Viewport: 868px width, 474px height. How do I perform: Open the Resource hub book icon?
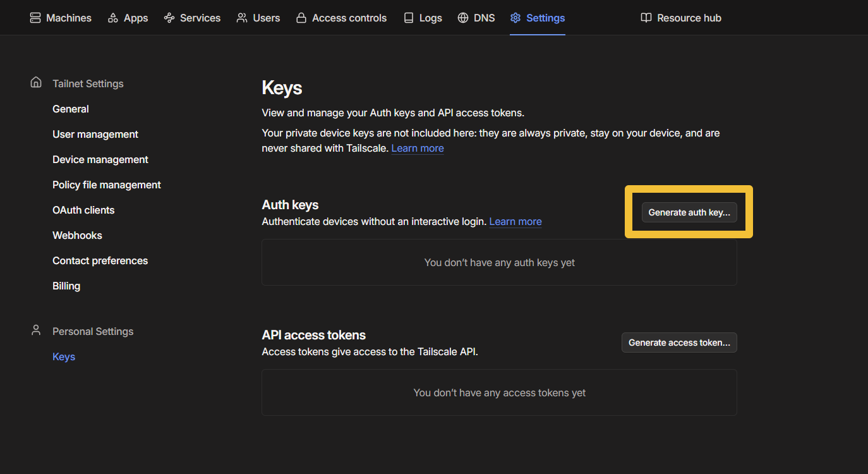[646, 18]
